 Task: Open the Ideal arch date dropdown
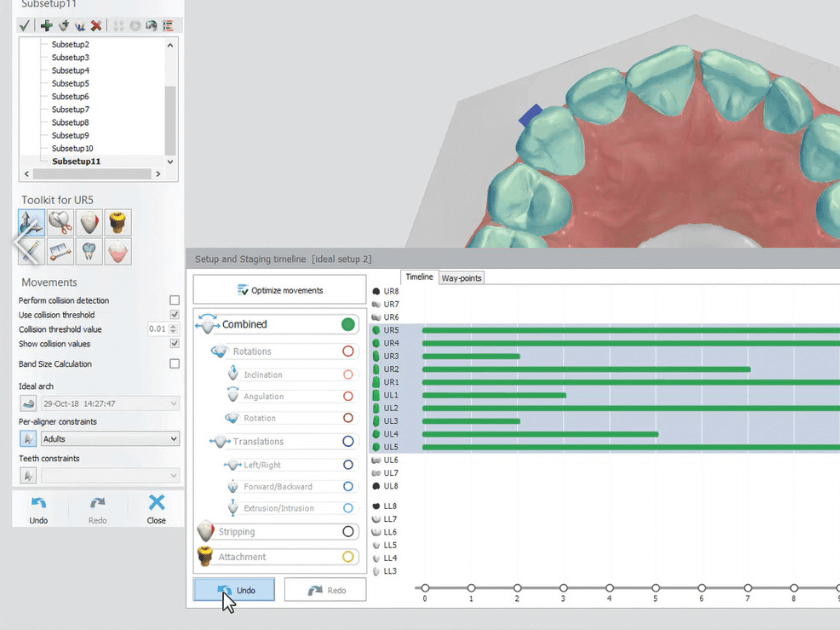110,404
